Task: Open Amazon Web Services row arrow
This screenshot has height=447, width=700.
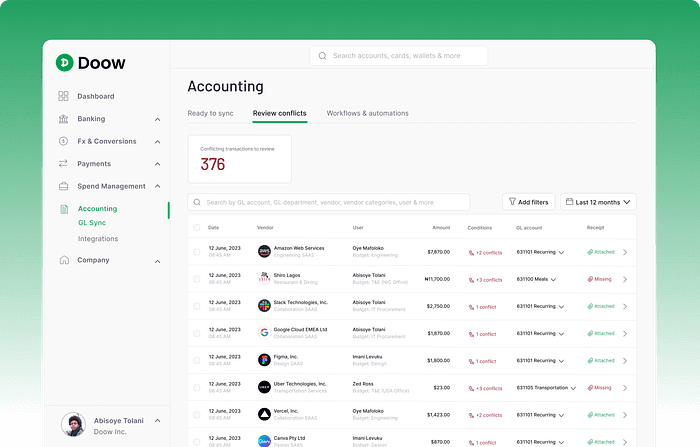Action: (625, 252)
